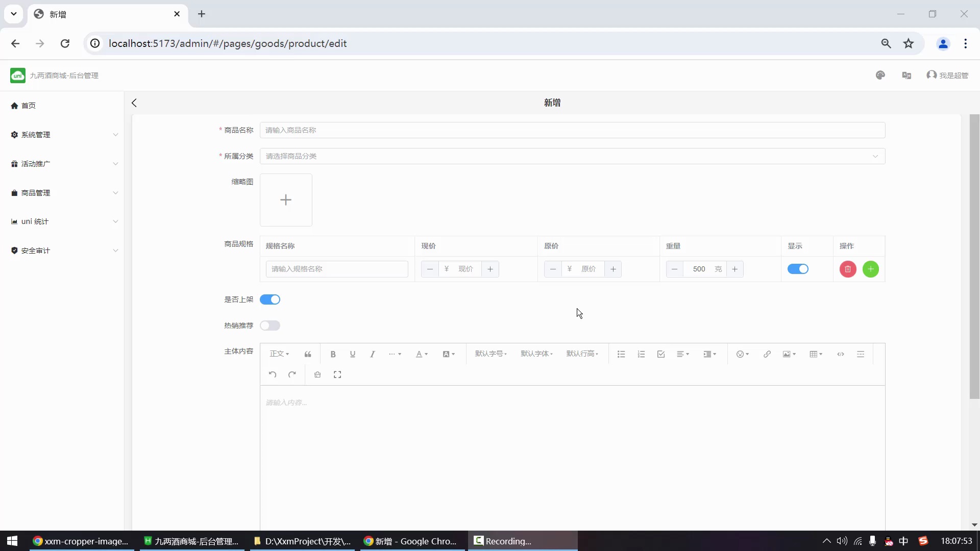Viewport: 980px width, 551px height.
Task: Click the red delete specification button
Action: 848,269
